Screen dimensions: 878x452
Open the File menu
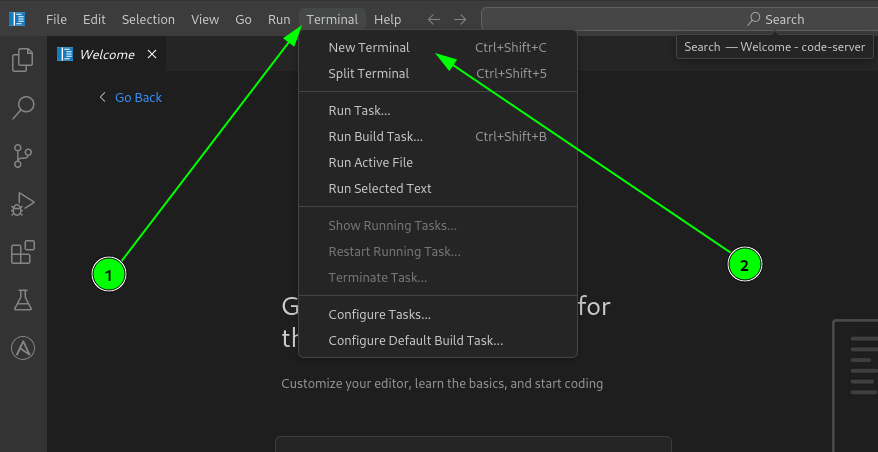56,20
